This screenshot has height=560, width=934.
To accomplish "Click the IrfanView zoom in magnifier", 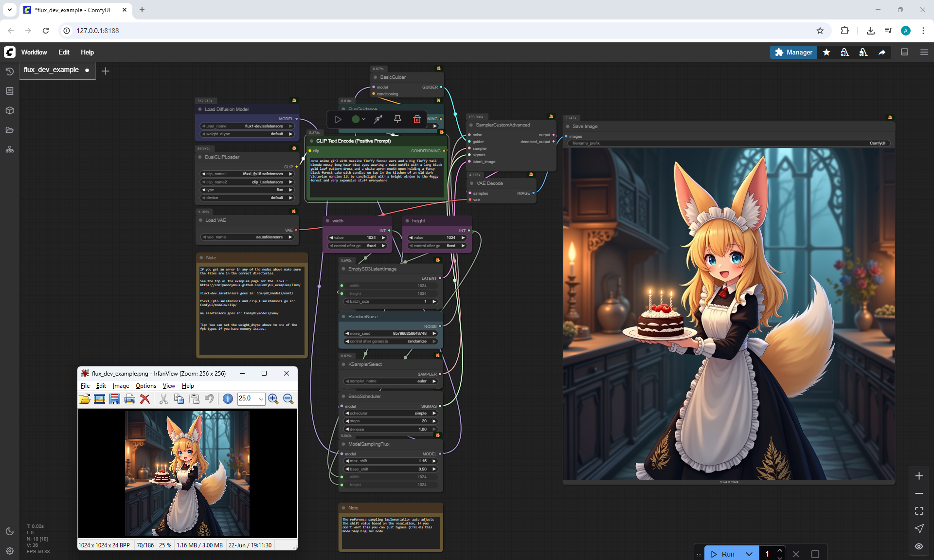I will click(273, 399).
